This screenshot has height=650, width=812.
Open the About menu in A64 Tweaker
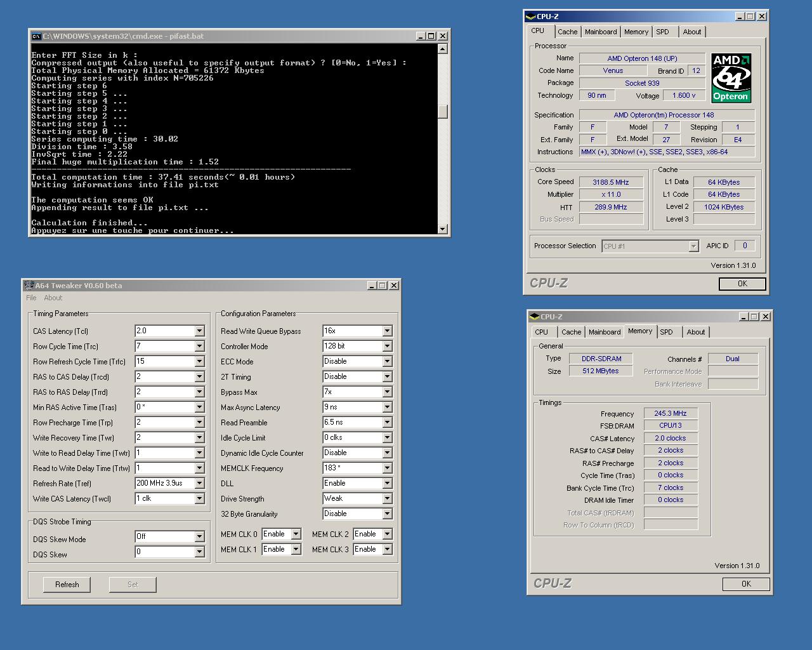[53, 298]
